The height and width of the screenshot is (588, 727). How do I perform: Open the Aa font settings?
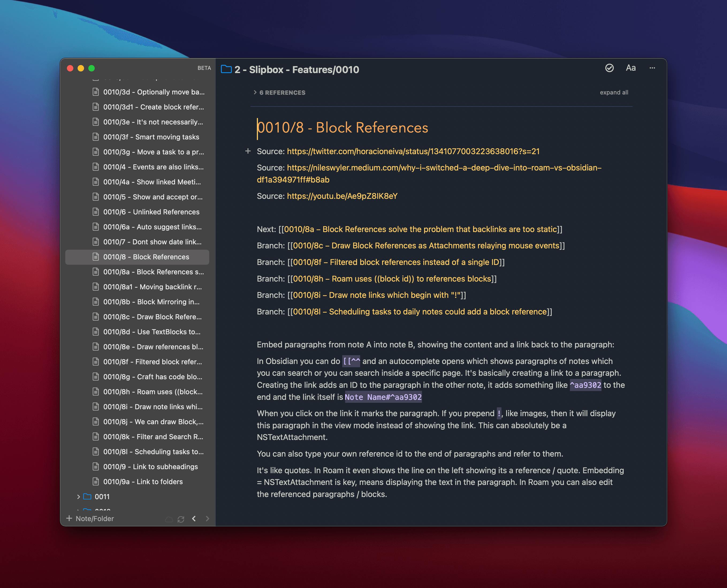tap(630, 68)
